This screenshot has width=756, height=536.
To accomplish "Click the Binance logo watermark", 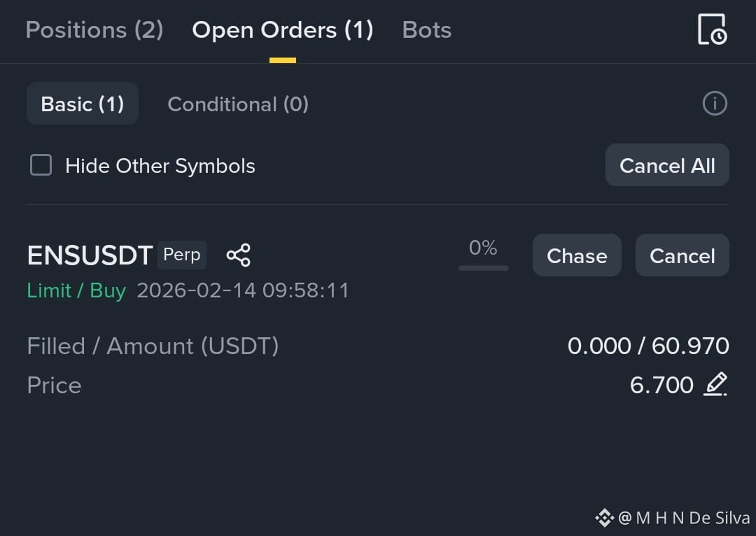I will (605, 518).
